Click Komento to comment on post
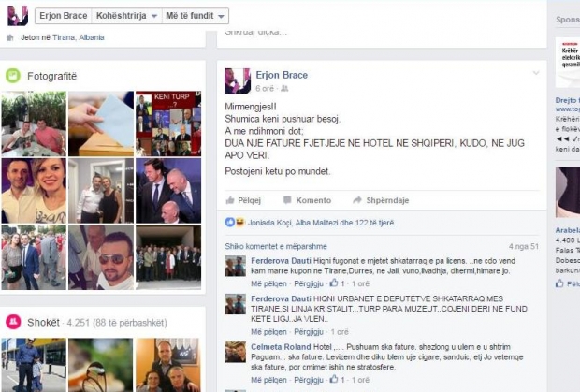The image size is (580, 392). pyautogui.click(x=307, y=200)
